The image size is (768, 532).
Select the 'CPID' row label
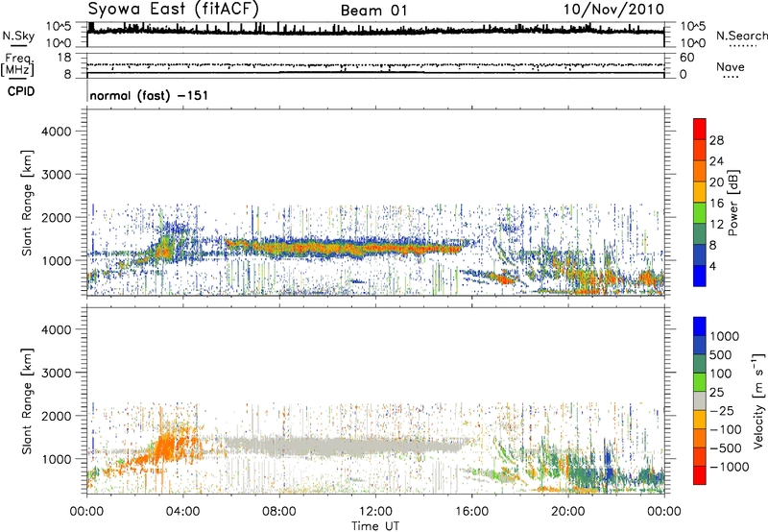(x=21, y=91)
